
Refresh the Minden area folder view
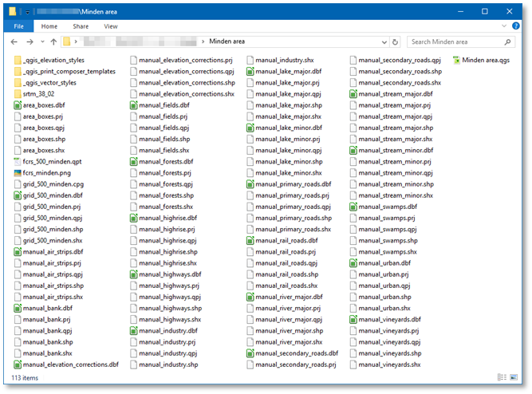click(x=396, y=41)
